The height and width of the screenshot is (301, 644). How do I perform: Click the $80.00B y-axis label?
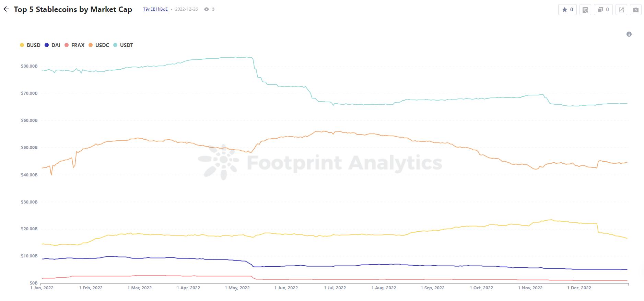click(29, 66)
